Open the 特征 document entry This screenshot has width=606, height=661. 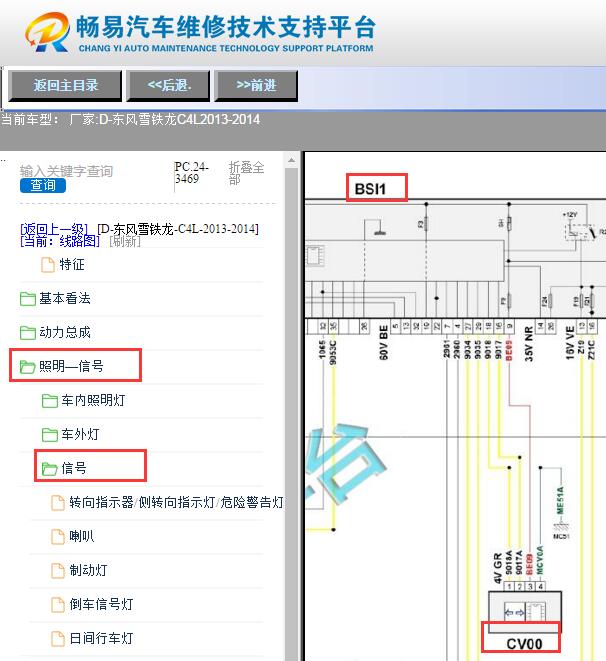click(x=72, y=265)
